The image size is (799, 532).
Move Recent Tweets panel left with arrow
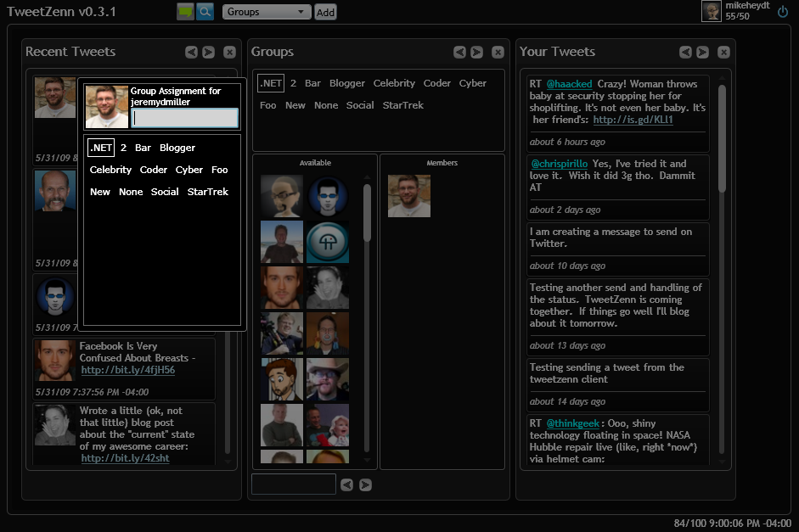click(191, 52)
